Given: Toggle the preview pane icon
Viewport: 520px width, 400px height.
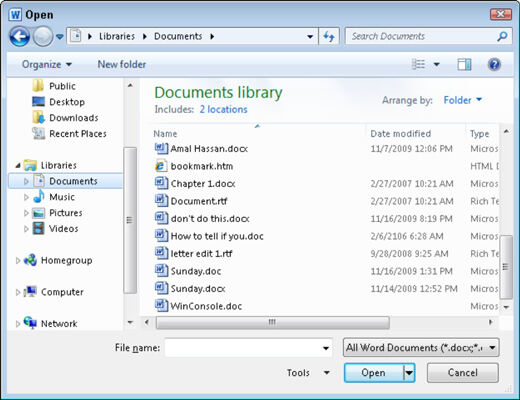Looking at the screenshot, I should coord(464,64).
